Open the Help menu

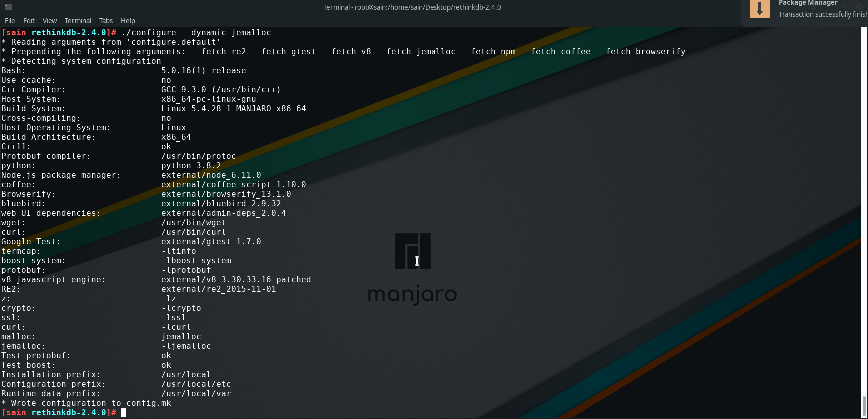click(128, 21)
